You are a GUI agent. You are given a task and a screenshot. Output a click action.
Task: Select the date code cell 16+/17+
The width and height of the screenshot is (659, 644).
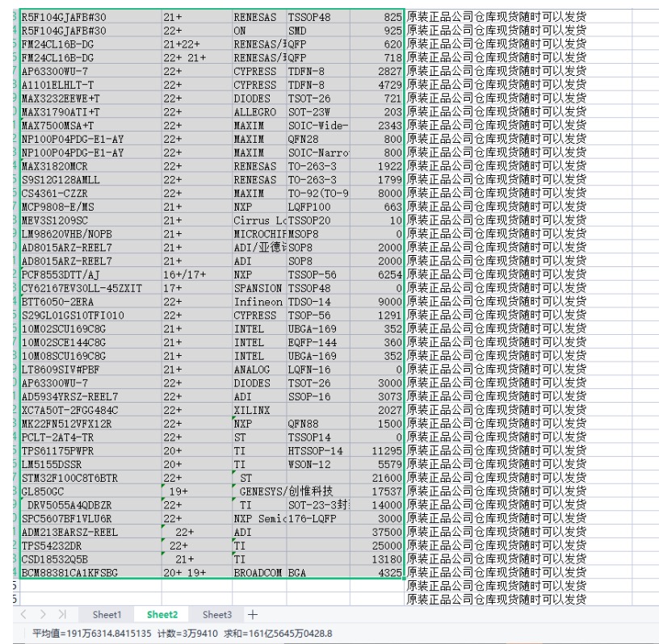[197, 274]
